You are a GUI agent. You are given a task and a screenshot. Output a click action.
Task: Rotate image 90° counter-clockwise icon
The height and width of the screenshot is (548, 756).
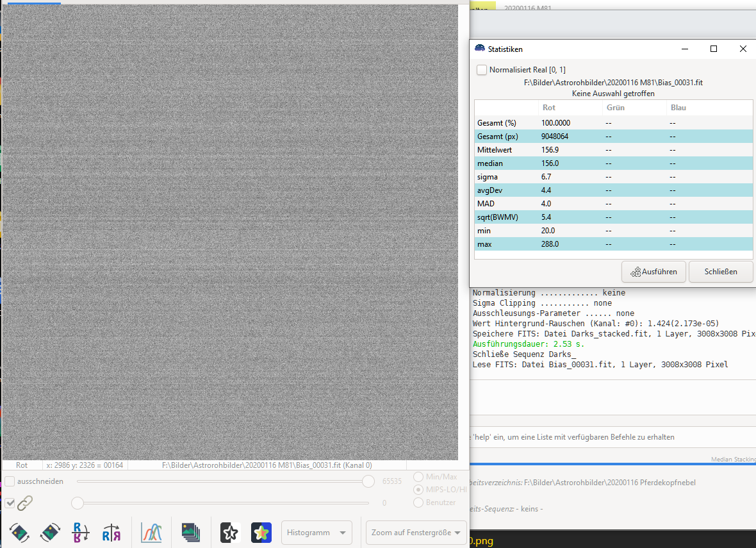coord(19,533)
